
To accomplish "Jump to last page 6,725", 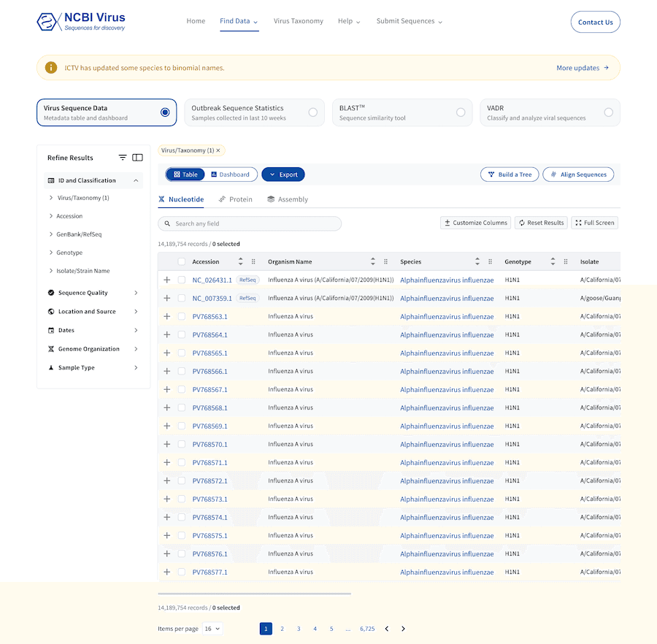I will pyautogui.click(x=367, y=629).
